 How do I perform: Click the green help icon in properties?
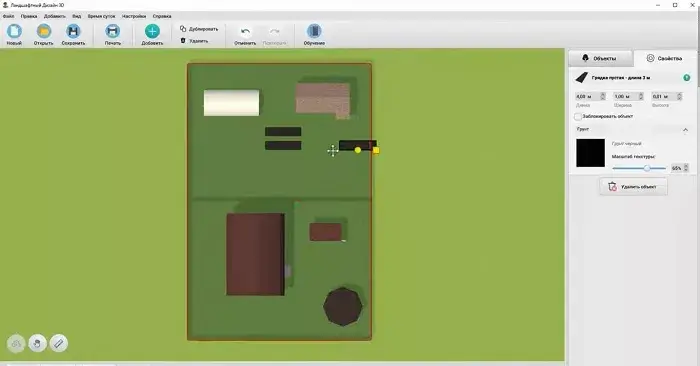pyautogui.click(x=687, y=78)
